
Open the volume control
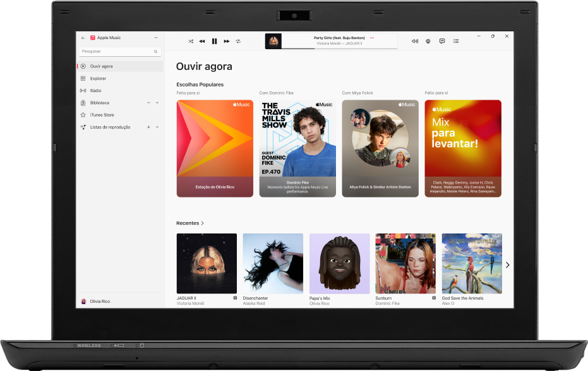click(414, 41)
